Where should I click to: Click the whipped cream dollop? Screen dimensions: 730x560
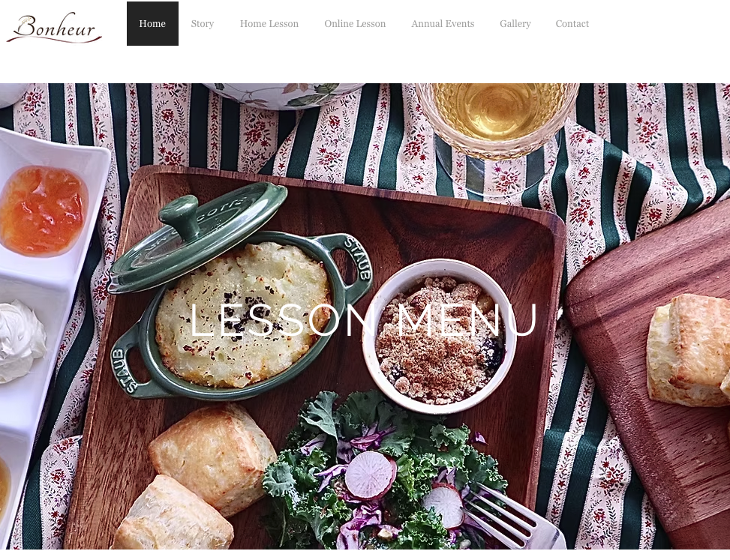(x=22, y=340)
